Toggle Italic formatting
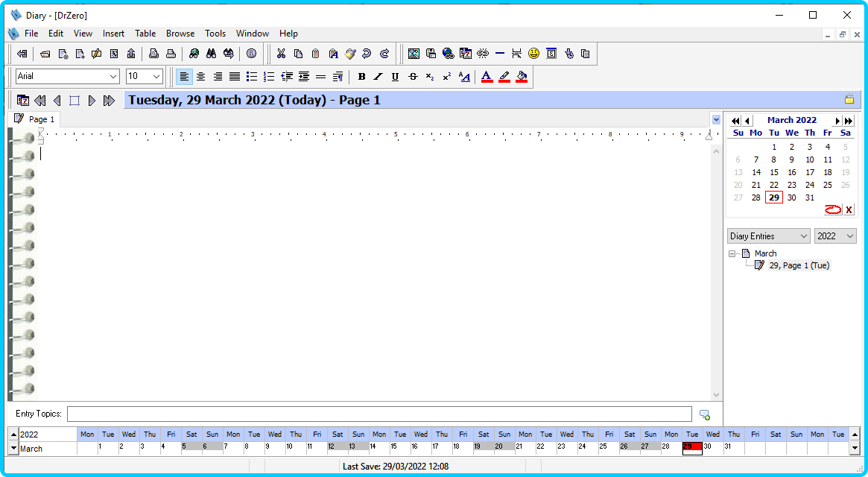Screen dimensions: 868x477 click(378, 77)
